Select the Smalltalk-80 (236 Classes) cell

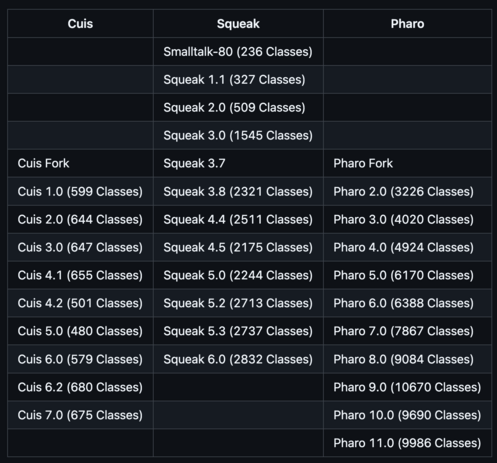(238, 52)
